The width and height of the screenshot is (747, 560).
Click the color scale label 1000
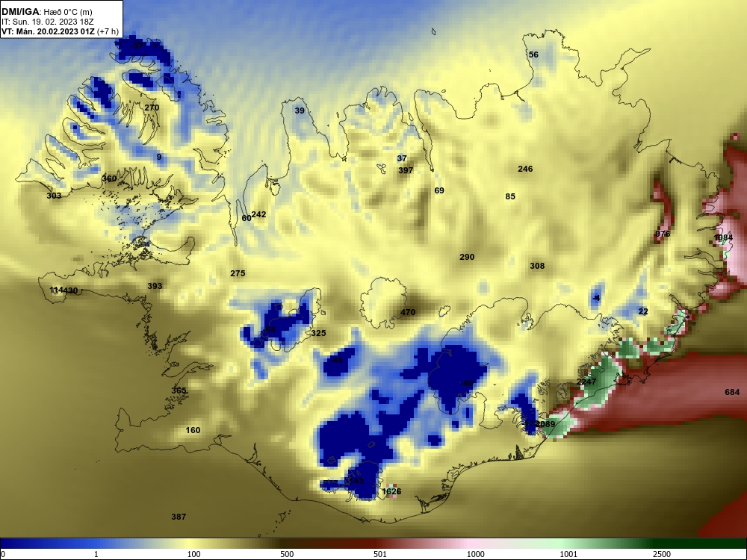(x=475, y=554)
